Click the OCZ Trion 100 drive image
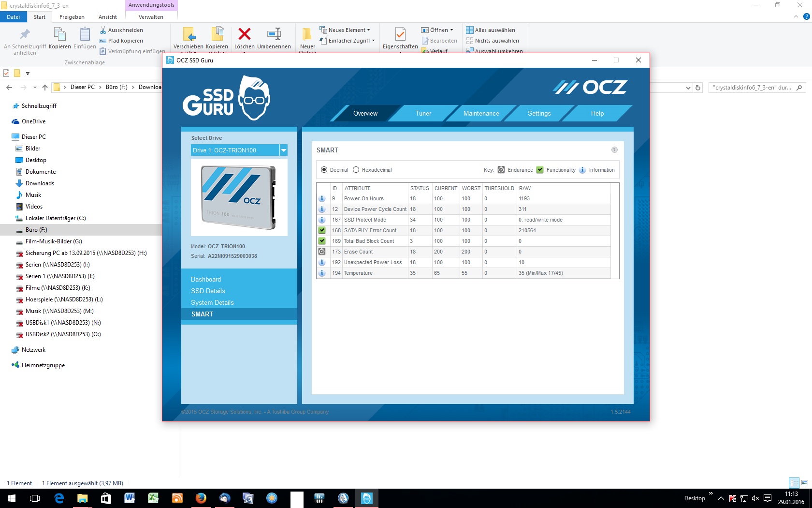Viewport: 812px width, 508px height. tap(239, 197)
